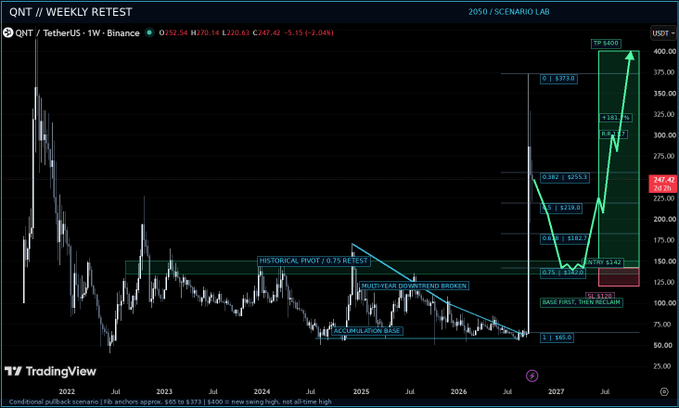Viewport: 679px width, 408px height.
Task: Click the 0.75 | $142.0 fib label
Action: click(563, 272)
